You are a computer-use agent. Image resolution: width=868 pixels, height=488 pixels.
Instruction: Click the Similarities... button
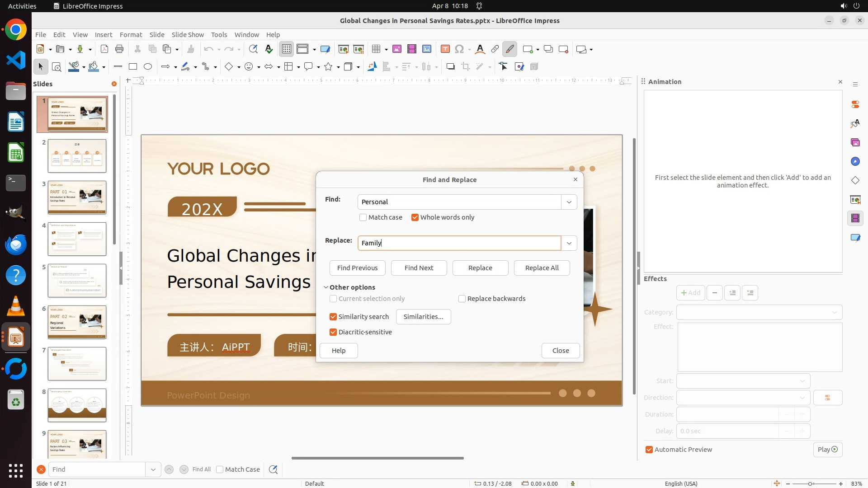[423, 317]
